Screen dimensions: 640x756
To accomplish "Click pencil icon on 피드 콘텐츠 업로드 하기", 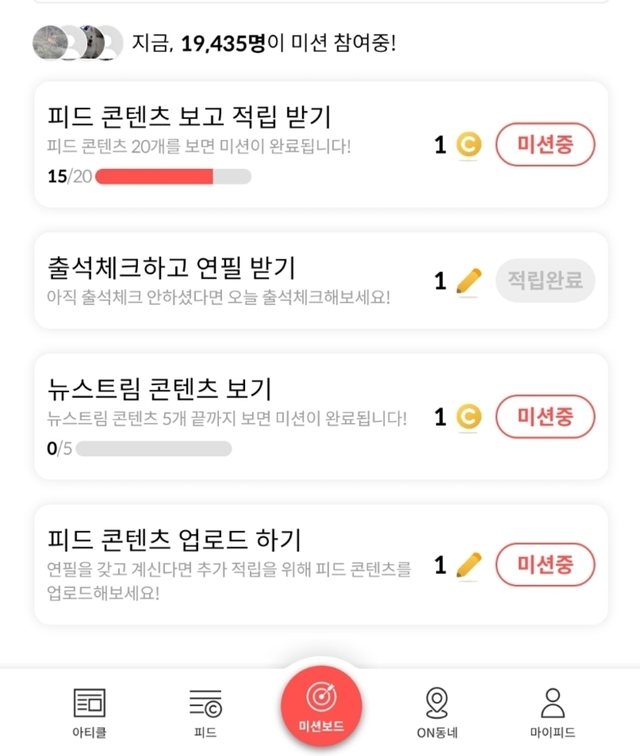I will tap(468, 566).
